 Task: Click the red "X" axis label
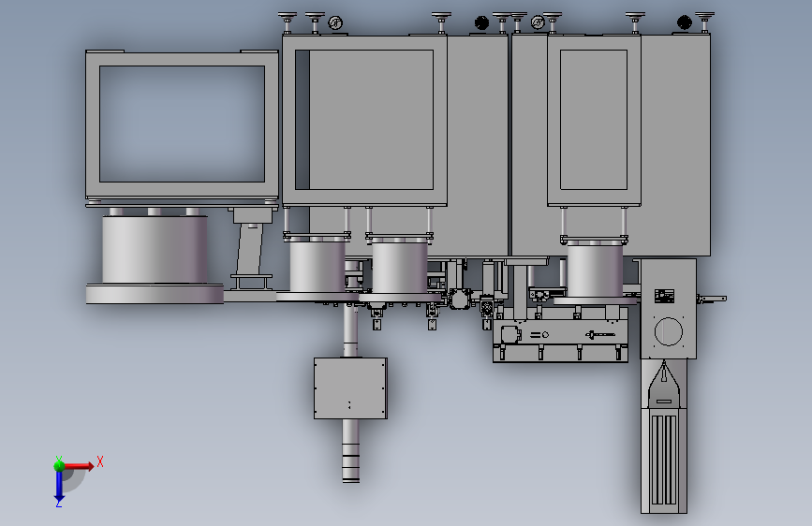[100, 461]
